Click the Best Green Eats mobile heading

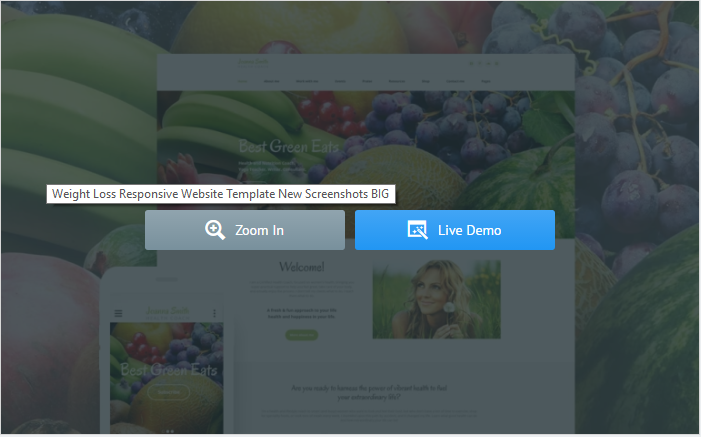[x=169, y=369]
